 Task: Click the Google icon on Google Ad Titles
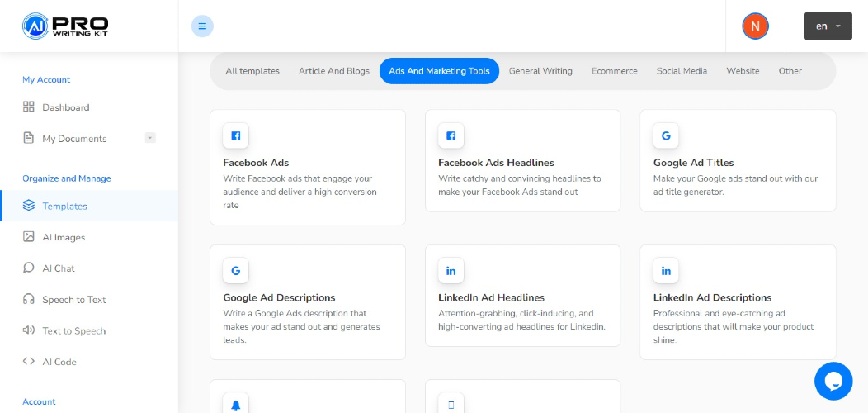tap(666, 135)
